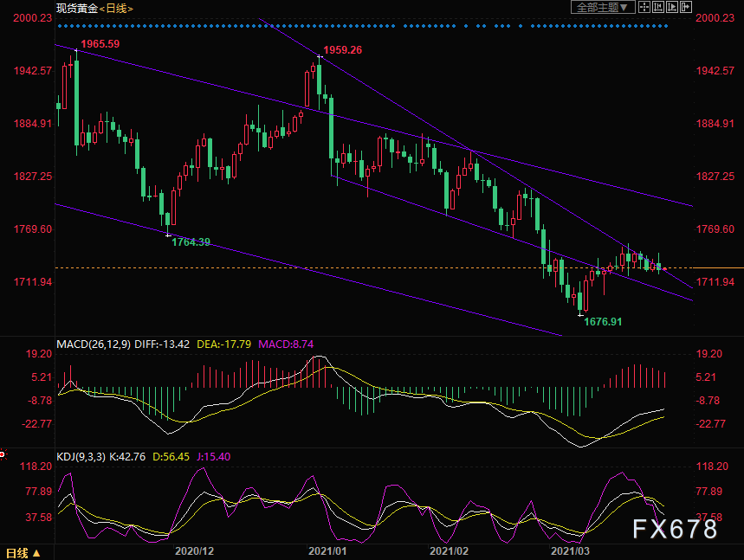
Task: Click the 2021/02 date on time axis
Action: [x=449, y=551]
